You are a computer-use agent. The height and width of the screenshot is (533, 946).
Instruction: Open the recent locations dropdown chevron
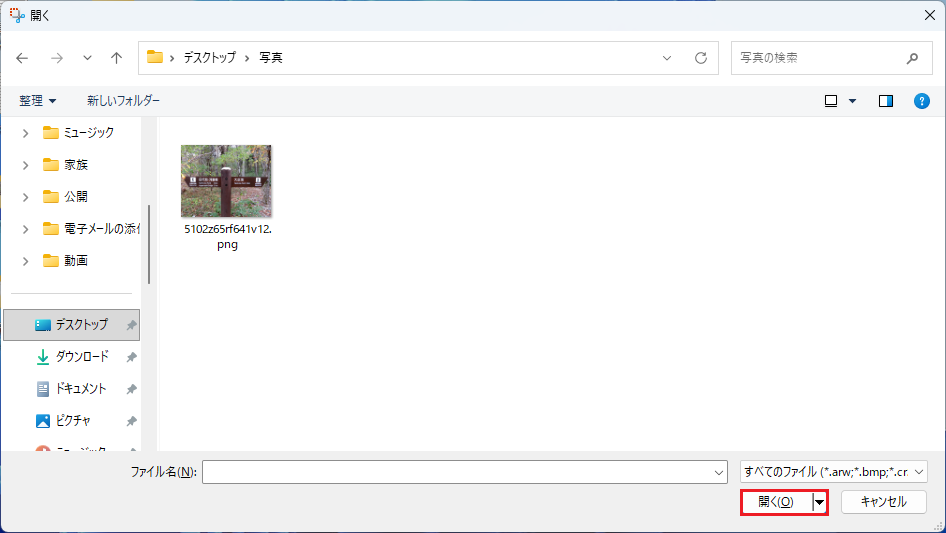coord(87,58)
